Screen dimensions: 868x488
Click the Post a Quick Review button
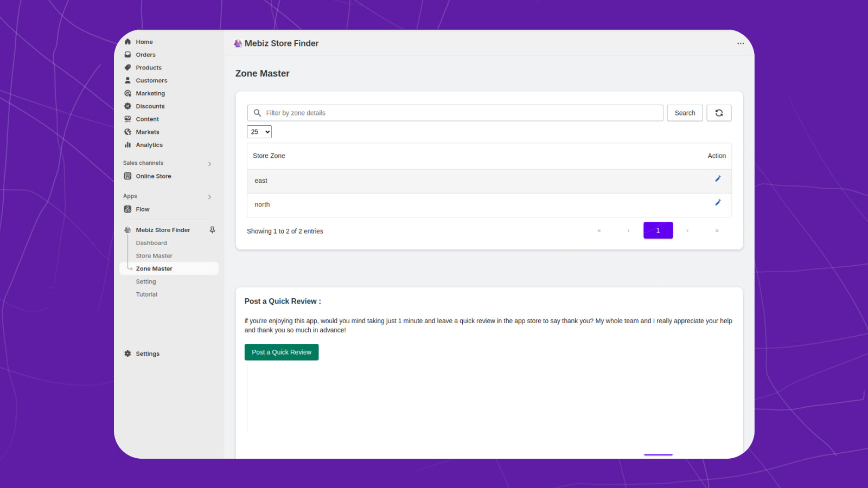(282, 352)
